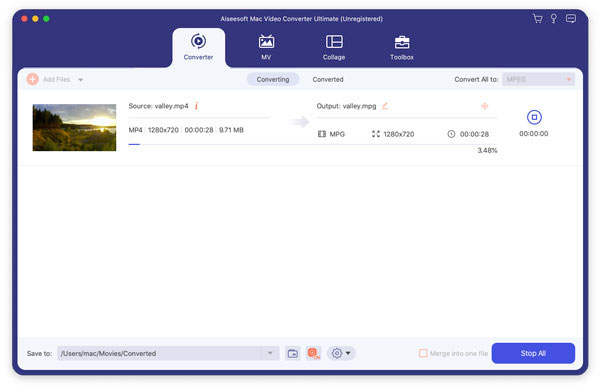600x389 pixels.
Task: Open the shopping cart icon
Action: [x=537, y=18]
